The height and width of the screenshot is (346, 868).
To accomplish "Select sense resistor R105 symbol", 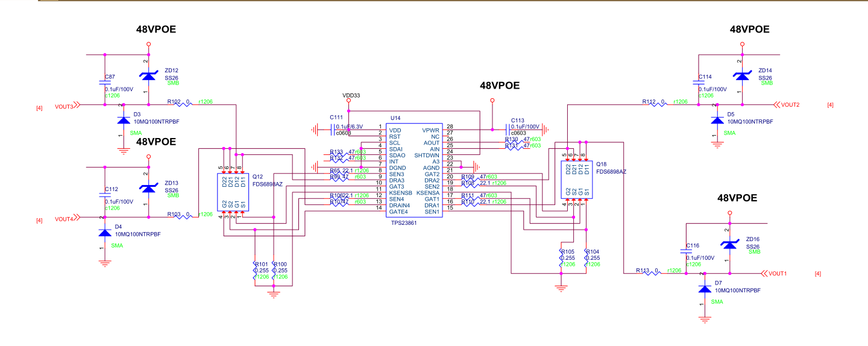I will click(x=562, y=259).
